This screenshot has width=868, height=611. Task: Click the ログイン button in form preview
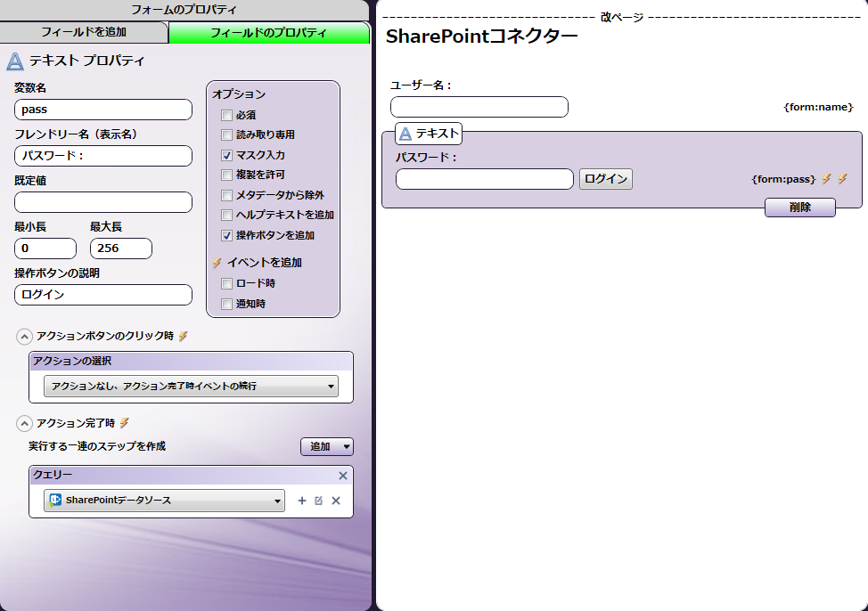click(606, 179)
